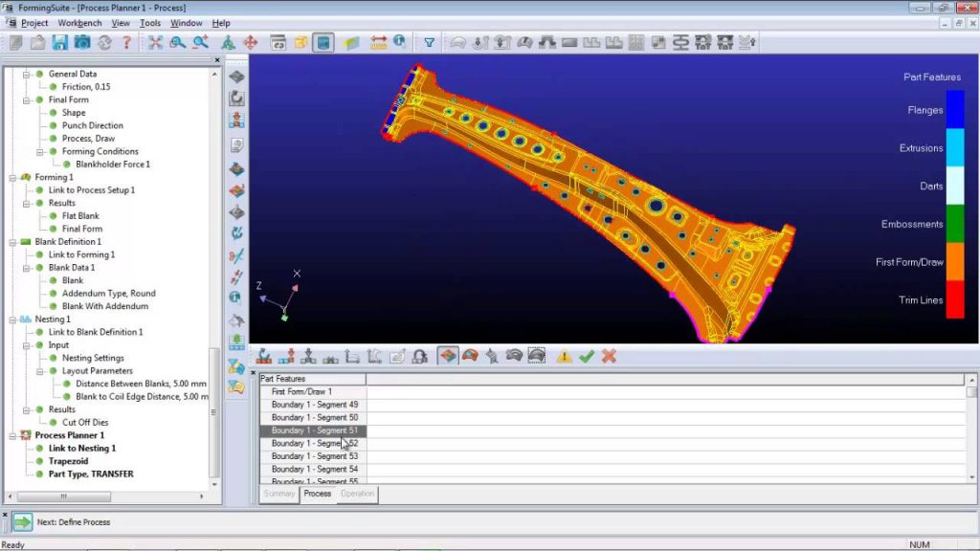
Task: Click the orange First Form/Draw legend swatch
Action: click(955, 262)
